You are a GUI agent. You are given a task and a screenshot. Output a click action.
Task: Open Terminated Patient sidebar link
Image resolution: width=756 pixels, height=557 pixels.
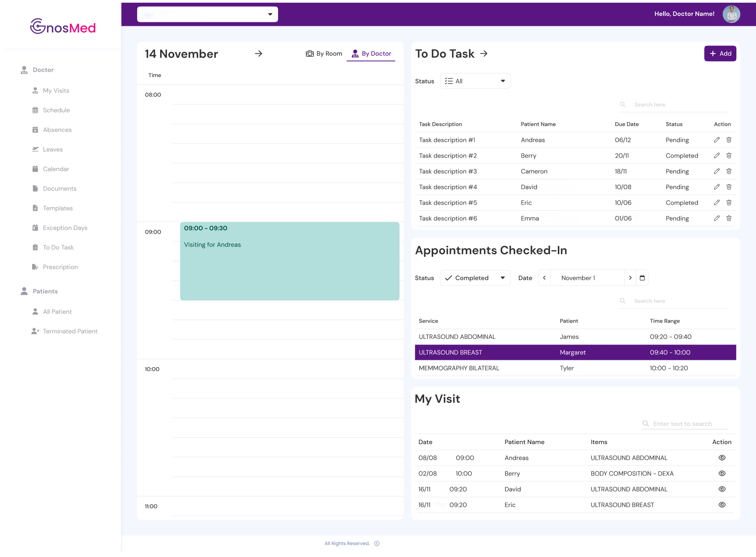click(x=70, y=331)
